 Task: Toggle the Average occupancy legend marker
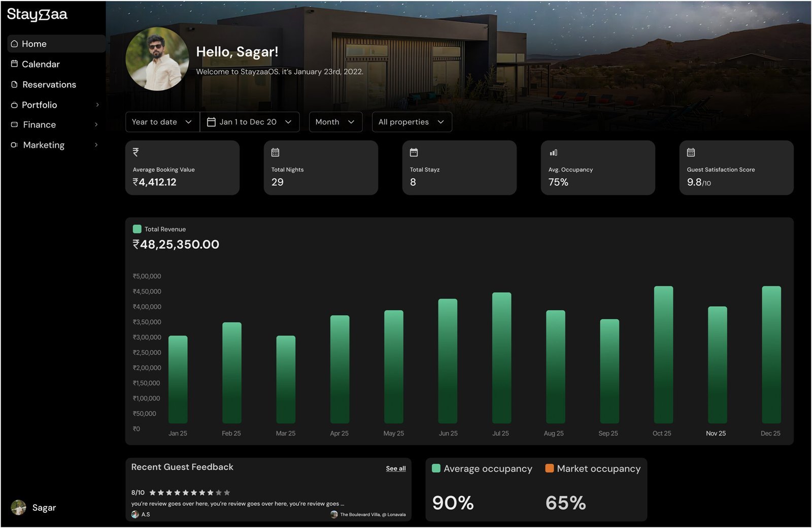[436, 468]
